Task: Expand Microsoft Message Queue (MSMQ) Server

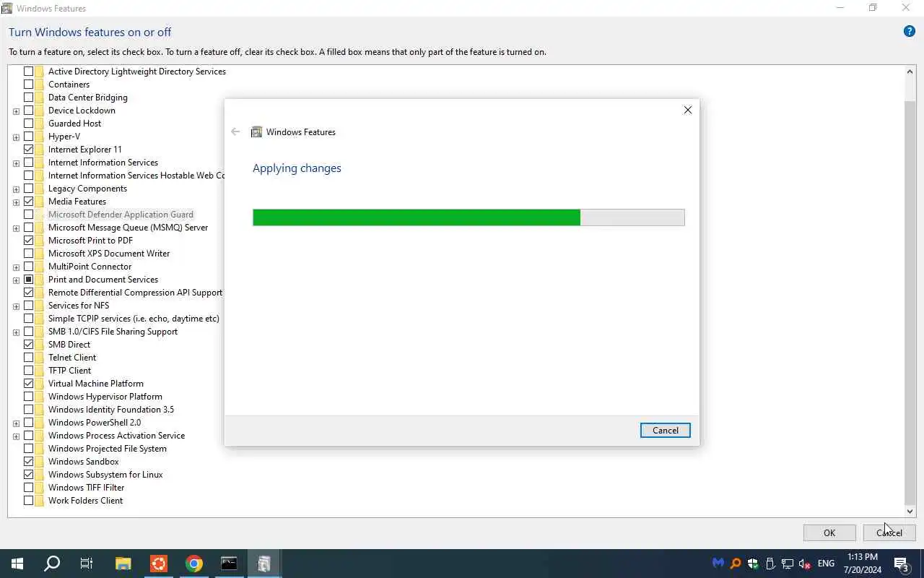Action: click(x=16, y=228)
